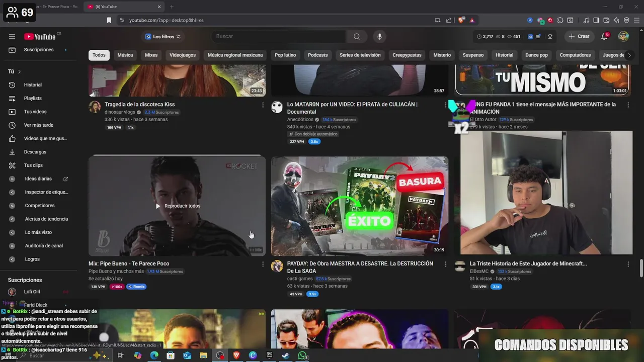The height and width of the screenshot is (362, 644).
Task: Switch to the YouTube browser tab
Action: coord(124,7)
